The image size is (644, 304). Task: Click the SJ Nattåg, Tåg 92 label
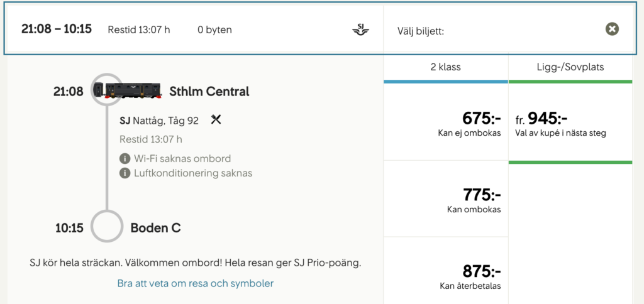tap(159, 121)
